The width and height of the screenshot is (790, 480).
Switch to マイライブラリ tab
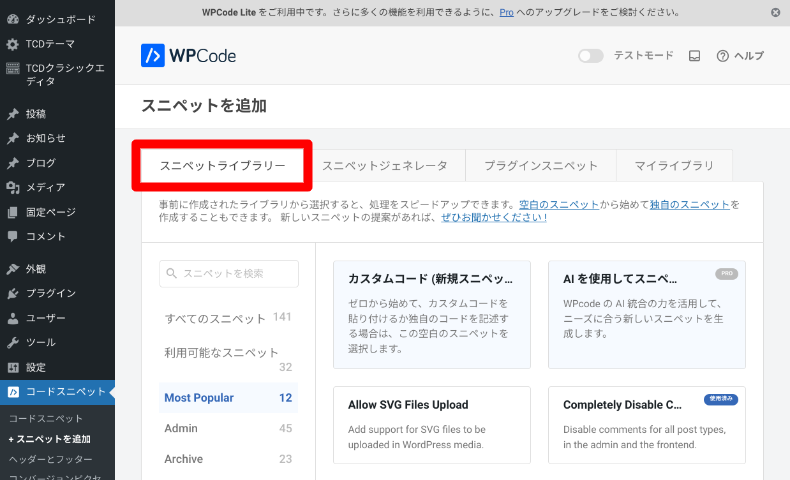(x=674, y=166)
